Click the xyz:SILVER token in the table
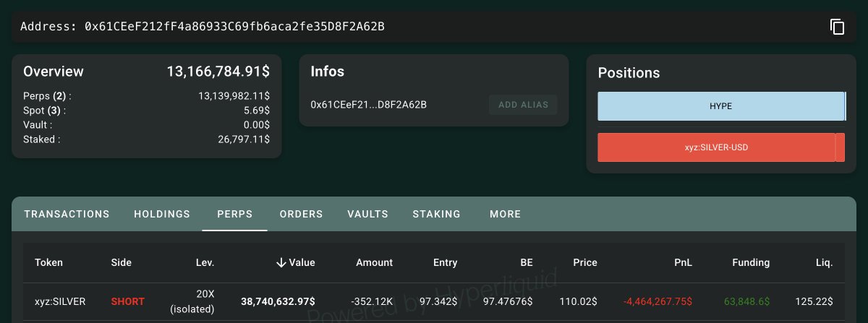The height and width of the screenshot is (323, 868). point(60,301)
